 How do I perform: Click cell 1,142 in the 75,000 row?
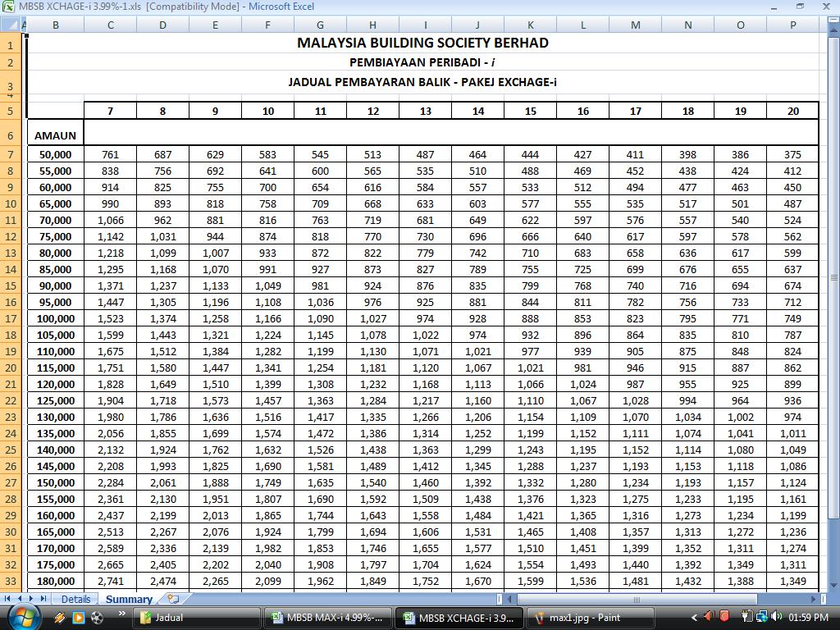point(111,237)
